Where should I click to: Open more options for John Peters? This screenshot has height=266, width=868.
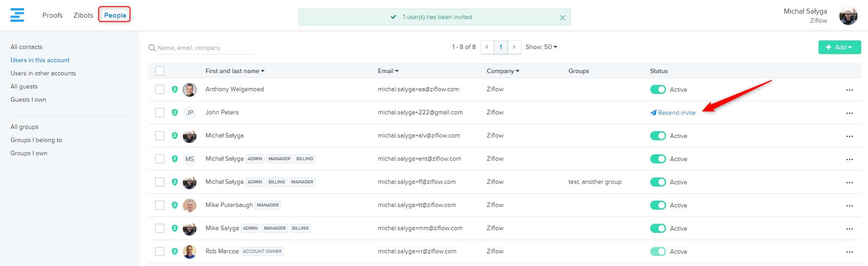tap(849, 113)
